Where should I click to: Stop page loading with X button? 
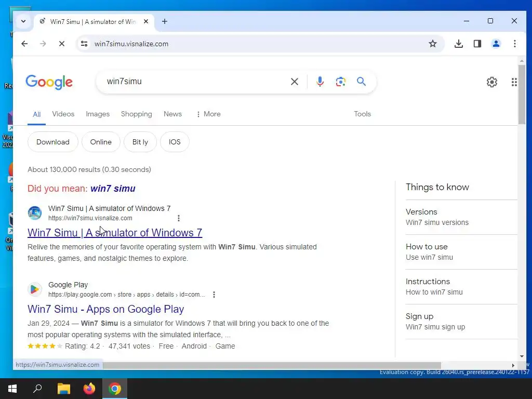(62, 44)
